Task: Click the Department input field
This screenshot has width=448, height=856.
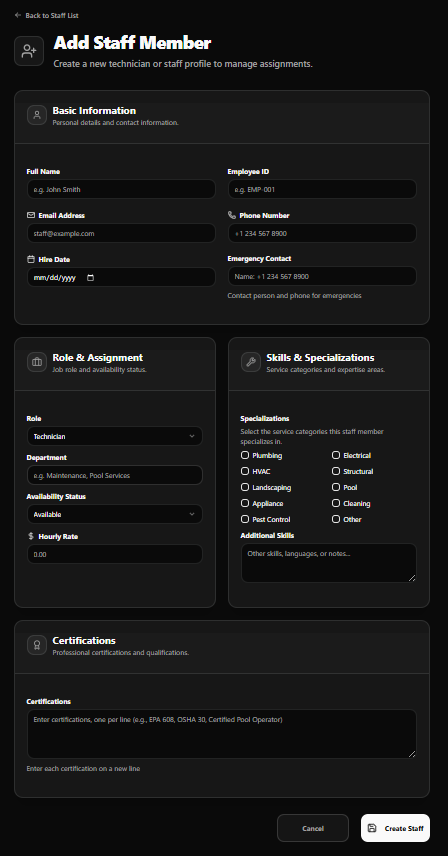Action: coord(115,475)
